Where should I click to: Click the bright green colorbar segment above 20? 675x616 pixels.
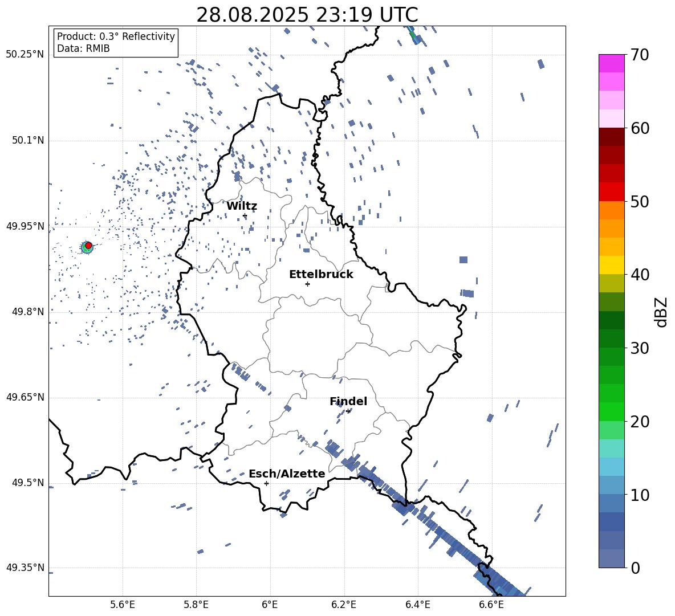pos(611,411)
